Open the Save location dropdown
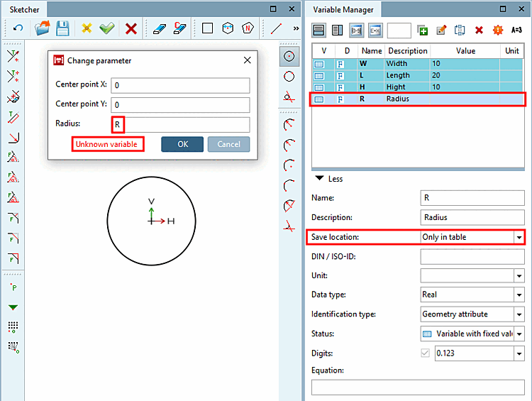The image size is (532, 401). [519, 237]
